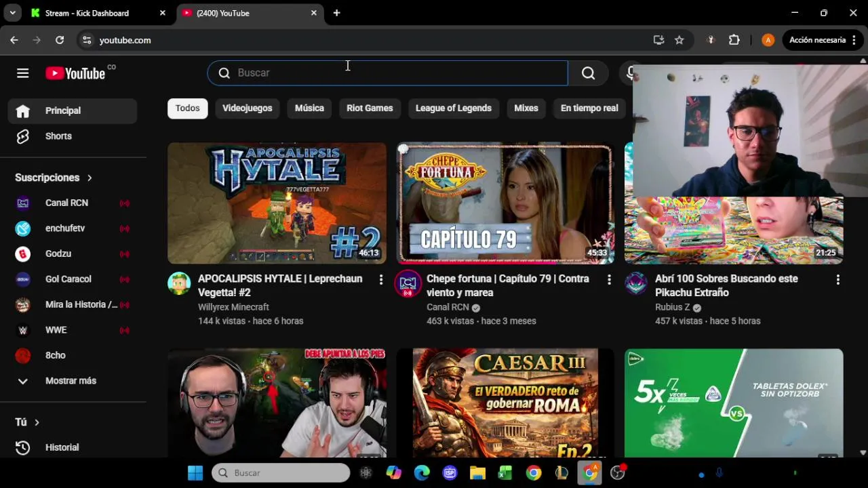868x488 pixels.
Task: Open Chrome's three-dot menu
Action: pos(854,40)
